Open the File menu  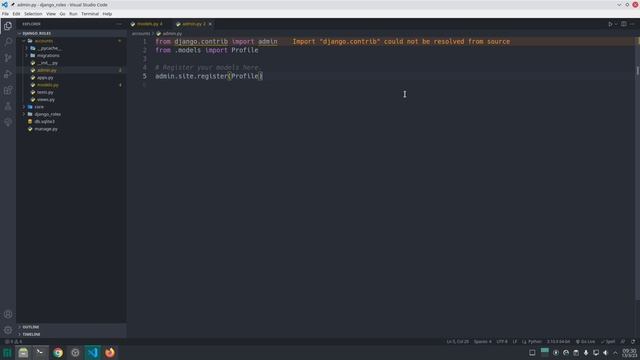tap(5, 14)
